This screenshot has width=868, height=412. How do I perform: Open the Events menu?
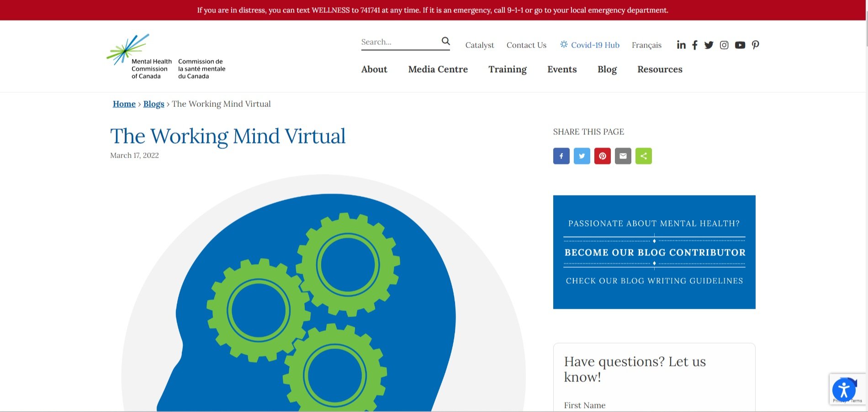coord(562,69)
